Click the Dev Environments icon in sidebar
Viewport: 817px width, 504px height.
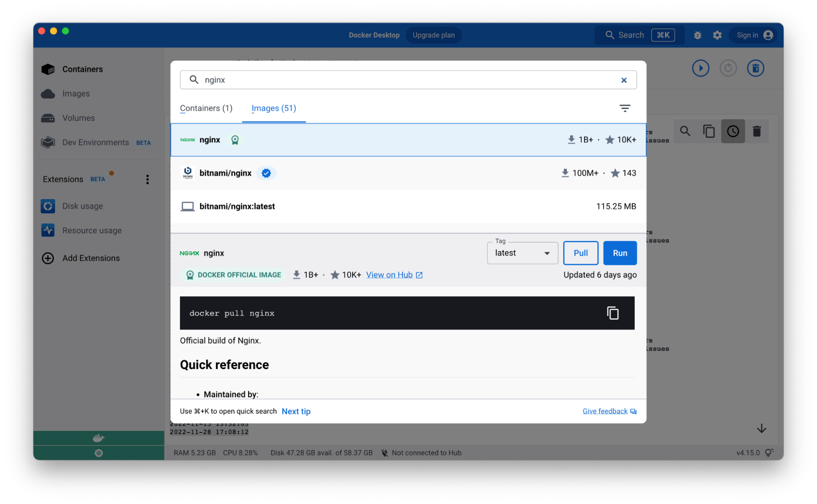pyautogui.click(x=49, y=142)
